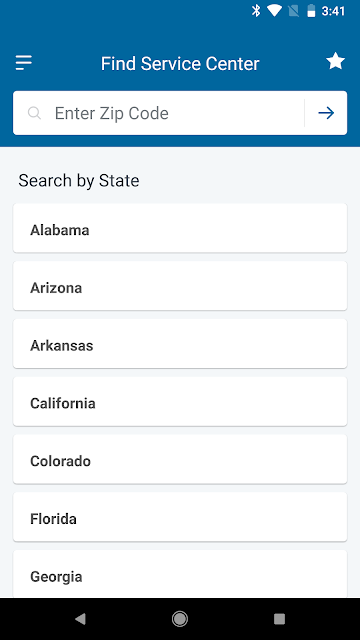The height and width of the screenshot is (640, 360).
Task: Tap the Android home circle icon
Action: pyautogui.click(x=180, y=619)
